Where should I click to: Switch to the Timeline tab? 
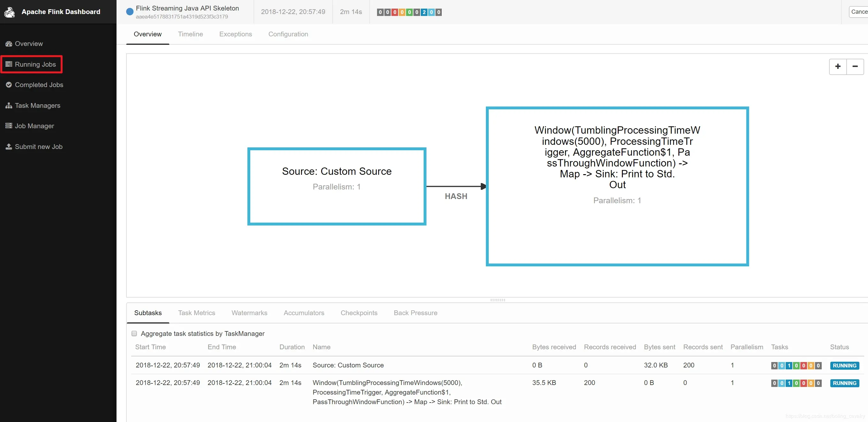point(190,34)
